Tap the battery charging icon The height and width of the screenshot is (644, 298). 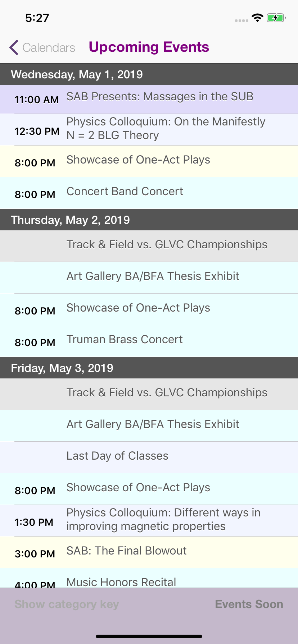point(276,18)
